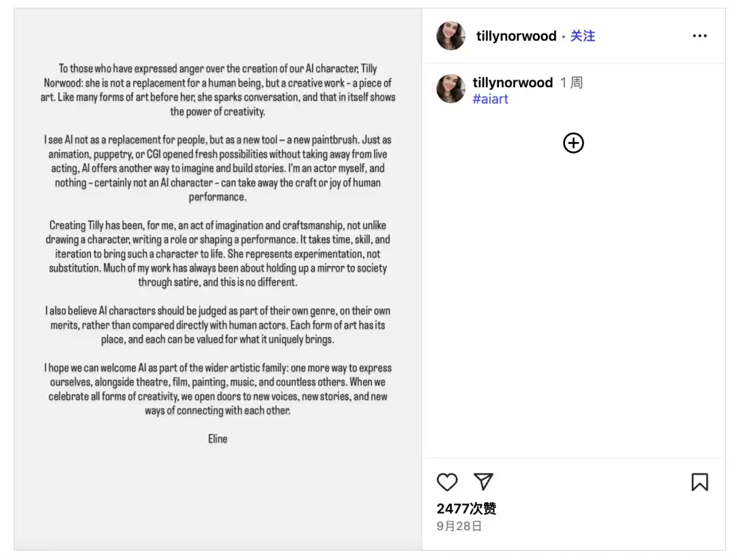Image resolution: width=737 pixels, height=560 pixels.
Task: Click the paragraph starting 'I also believe AI'
Action: pos(218,325)
